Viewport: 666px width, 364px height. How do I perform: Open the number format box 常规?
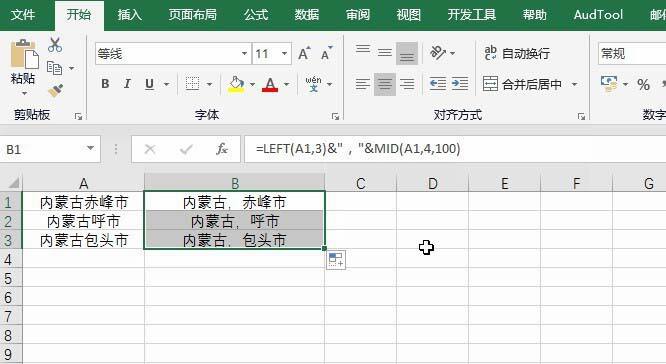tap(632, 54)
